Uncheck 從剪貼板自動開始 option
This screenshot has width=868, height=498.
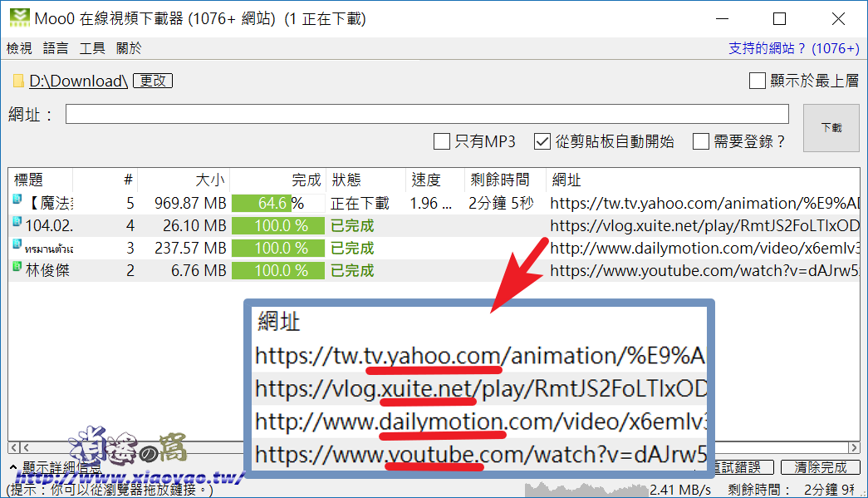point(542,141)
